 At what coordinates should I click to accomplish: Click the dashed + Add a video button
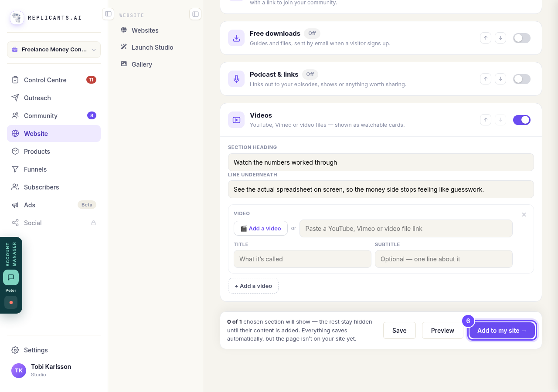tap(253, 286)
